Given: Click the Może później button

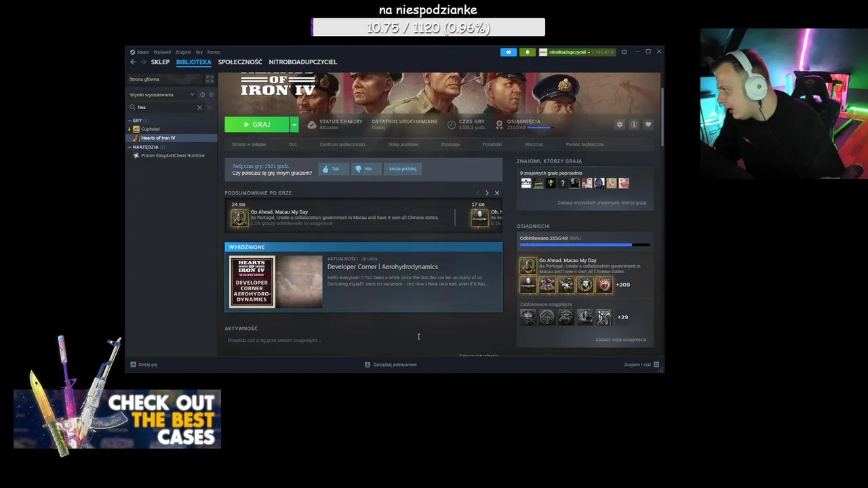Looking at the screenshot, I should pyautogui.click(x=403, y=169).
